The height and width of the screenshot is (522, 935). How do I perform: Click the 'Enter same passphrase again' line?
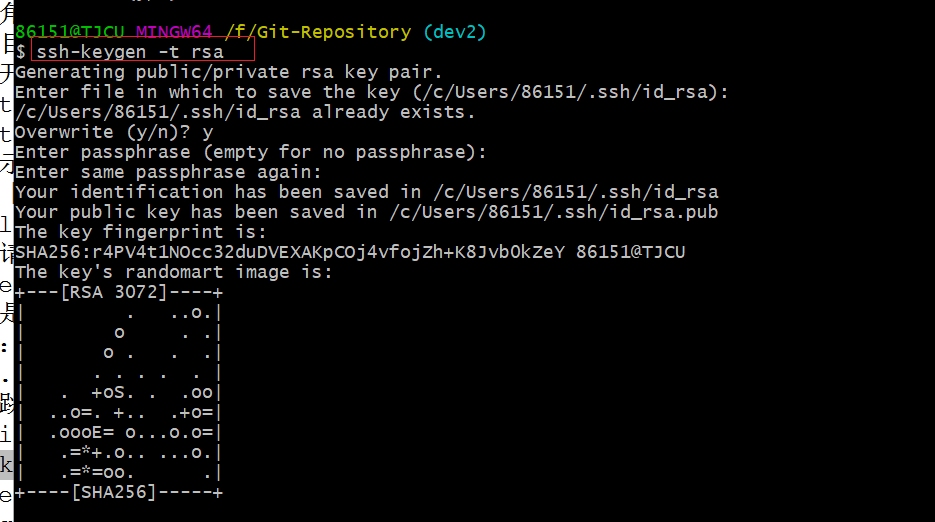168,172
